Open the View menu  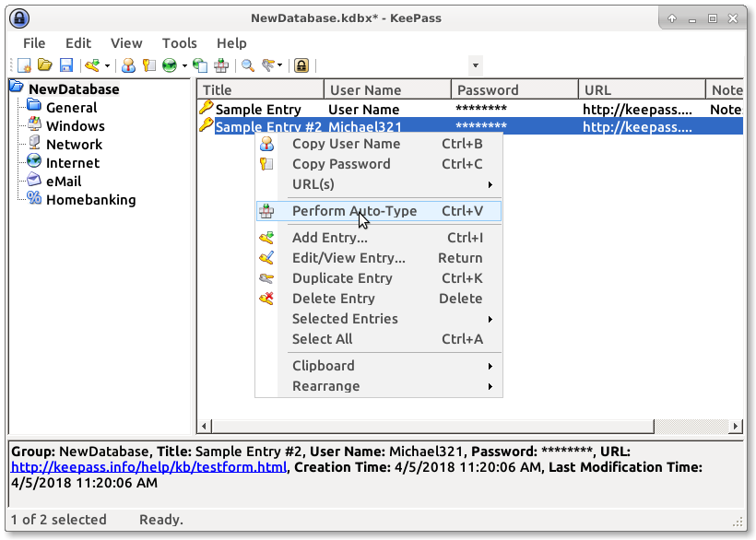click(x=126, y=43)
